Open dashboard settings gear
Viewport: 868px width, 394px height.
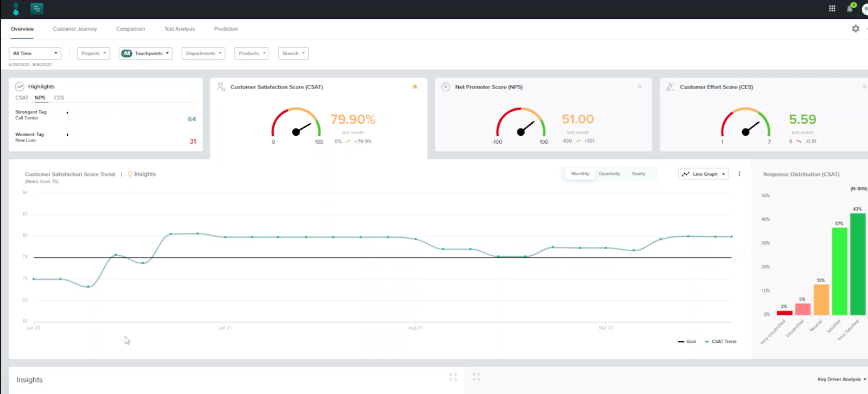[x=856, y=29]
